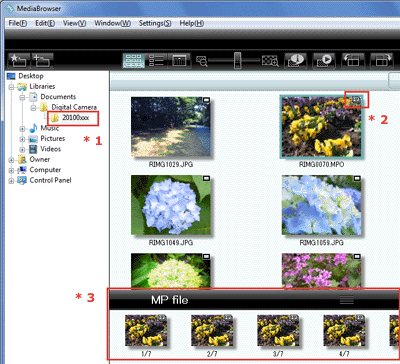Select MP file frame 3/7
This screenshot has height=364, width=400.
pyautogui.click(x=278, y=331)
